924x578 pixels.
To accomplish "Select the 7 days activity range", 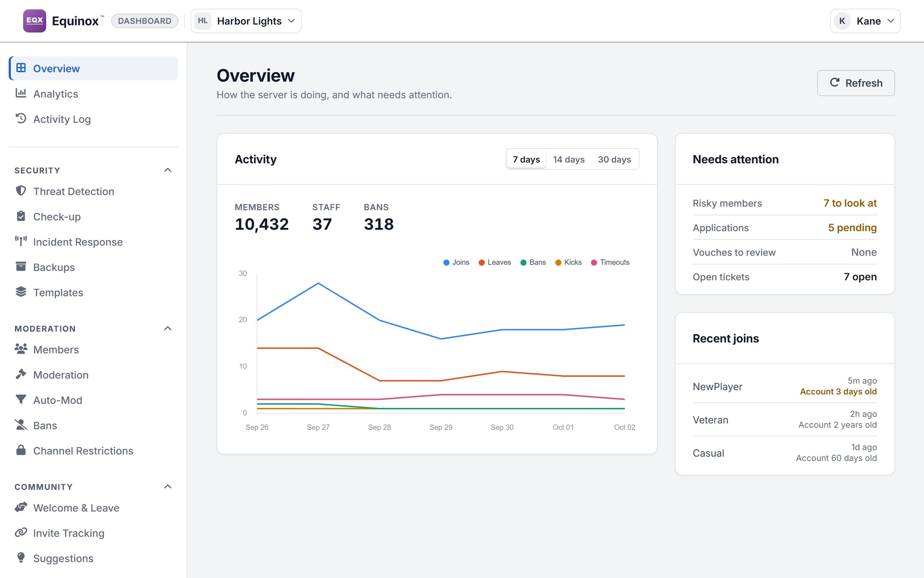I will [x=527, y=159].
